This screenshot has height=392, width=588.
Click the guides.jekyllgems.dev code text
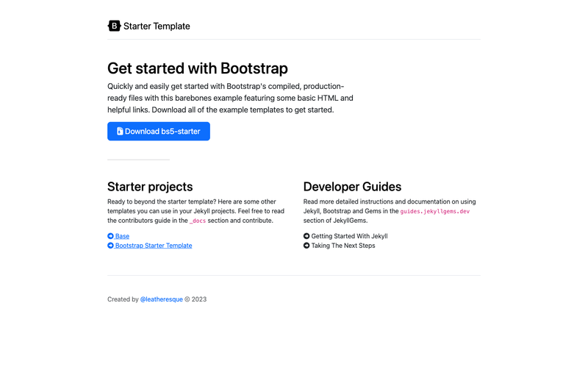tap(434, 211)
